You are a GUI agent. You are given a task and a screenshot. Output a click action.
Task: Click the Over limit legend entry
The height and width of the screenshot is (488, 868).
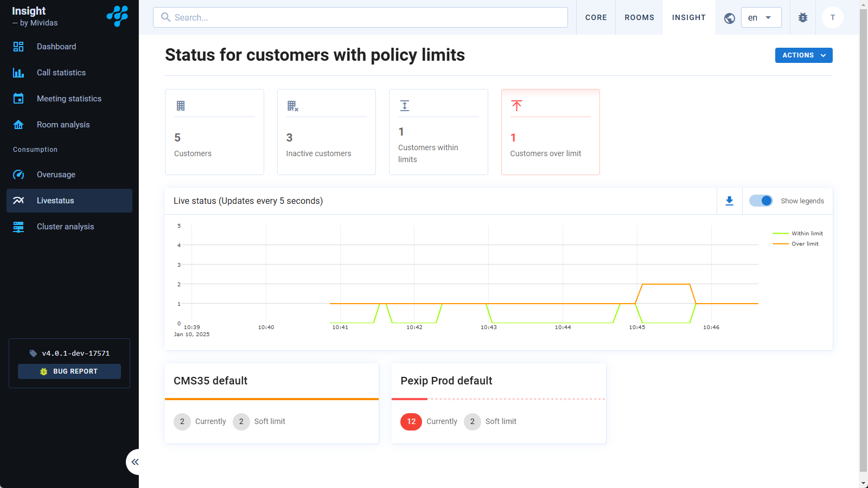795,244
